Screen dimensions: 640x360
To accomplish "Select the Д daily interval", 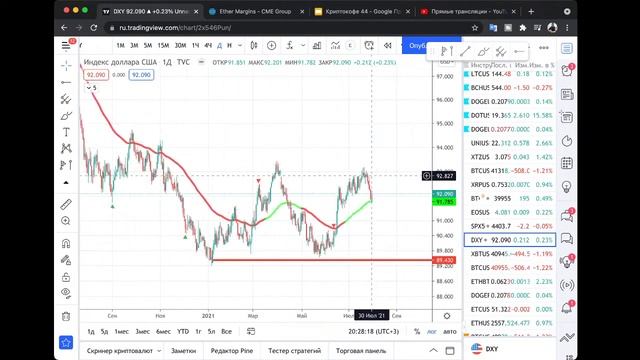I will tap(219, 45).
